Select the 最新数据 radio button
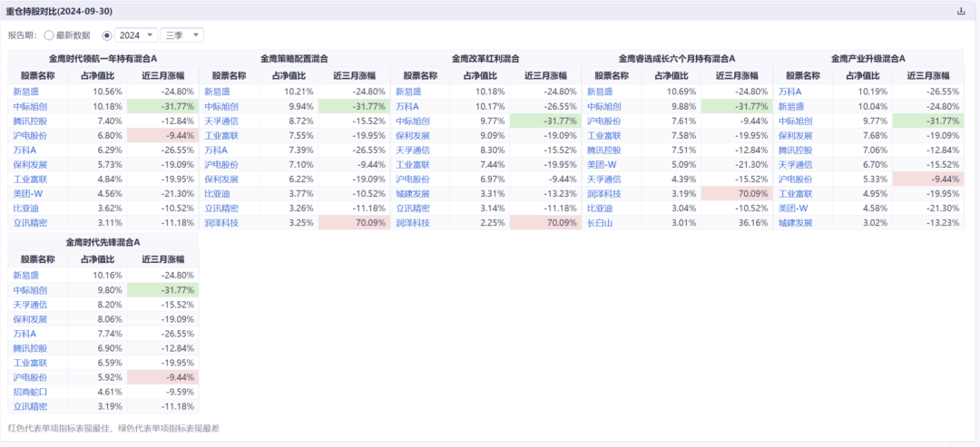 pos(49,35)
